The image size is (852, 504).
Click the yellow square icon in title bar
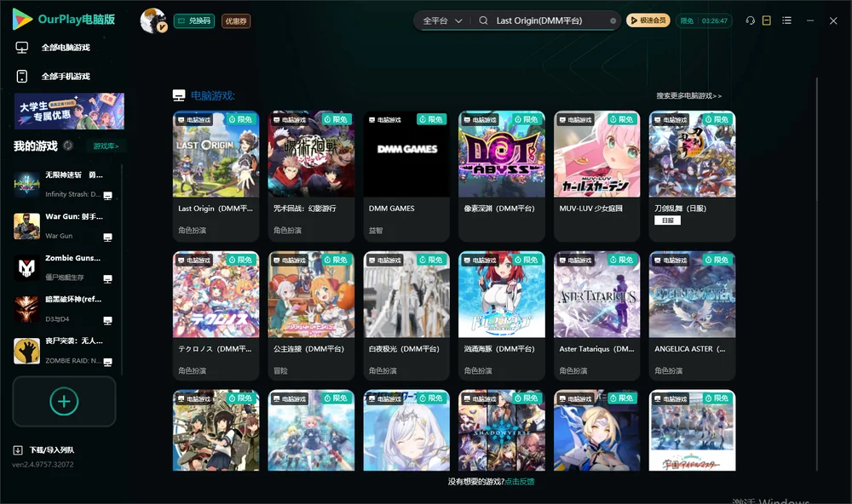(x=767, y=20)
